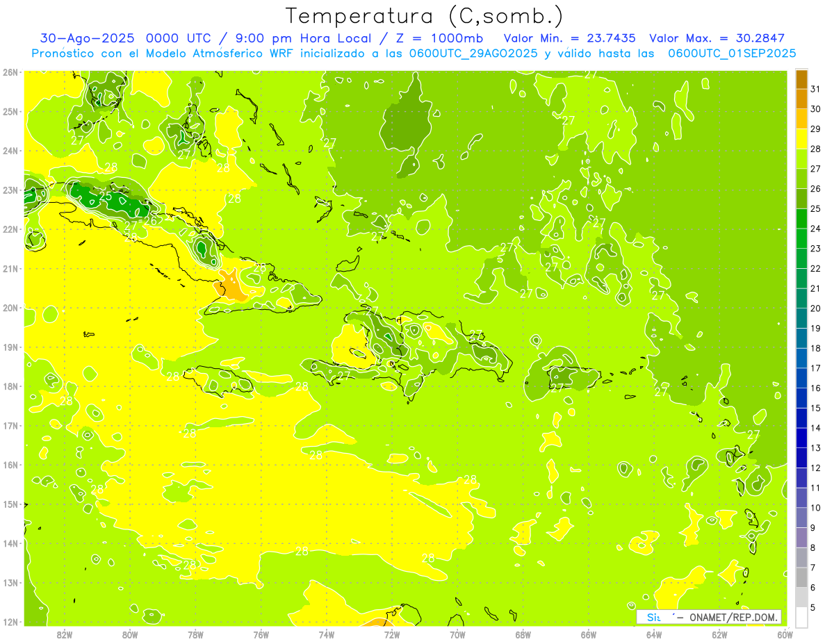This screenshot has height=644, width=834.
Task: Click the legend value '30'
Action: coord(815,109)
